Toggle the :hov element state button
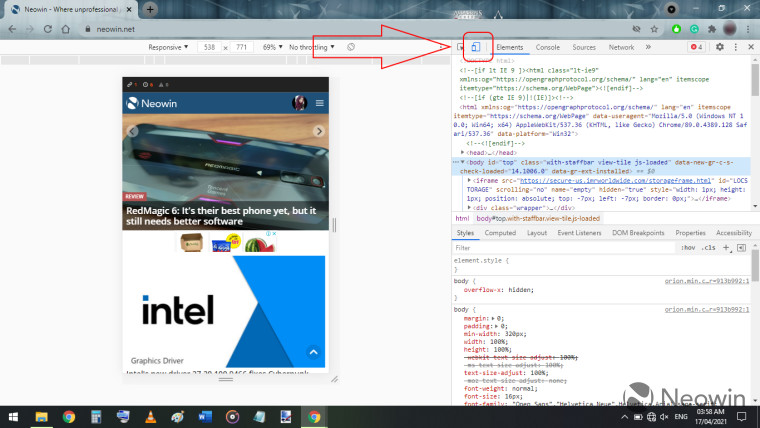The image size is (760, 428). click(x=688, y=248)
